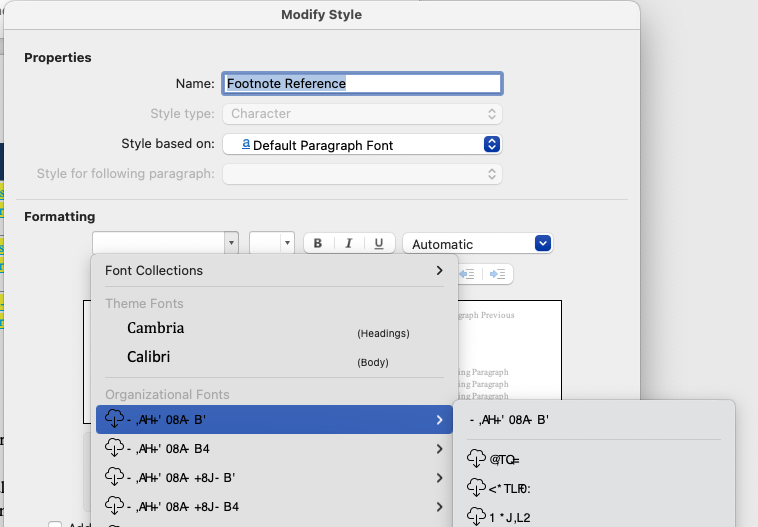The height and width of the screenshot is (527, 758).
Task: Click cloud download icon for <*TLF0: font
Action: (x=476, y=487)
